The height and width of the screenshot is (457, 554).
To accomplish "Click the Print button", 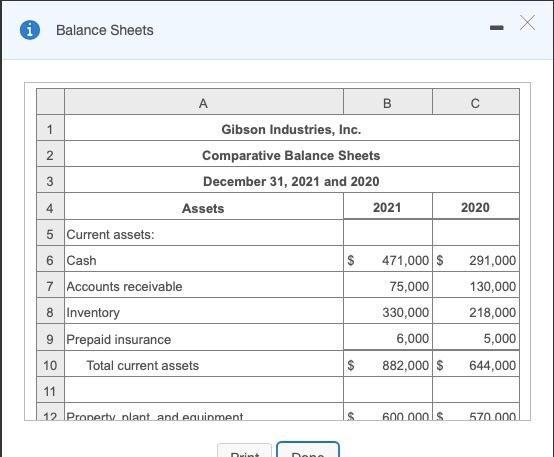I will (x=244, y=450).
